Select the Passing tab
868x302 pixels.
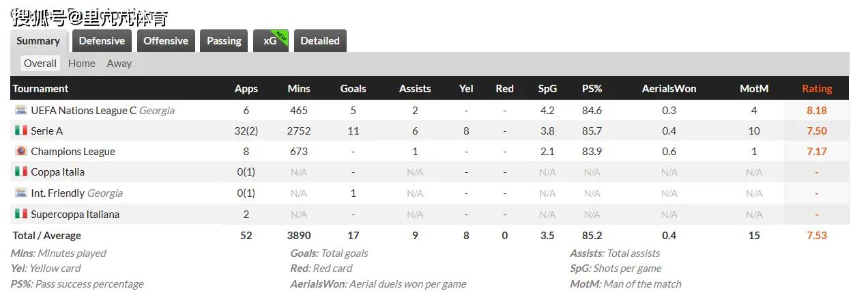coord(224,41)
